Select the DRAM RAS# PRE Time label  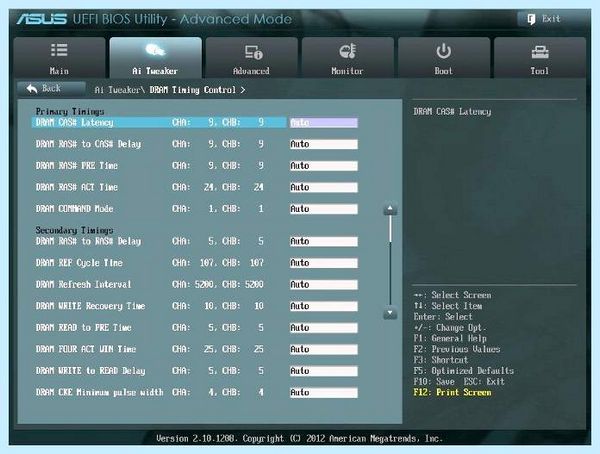coord(77,166)
